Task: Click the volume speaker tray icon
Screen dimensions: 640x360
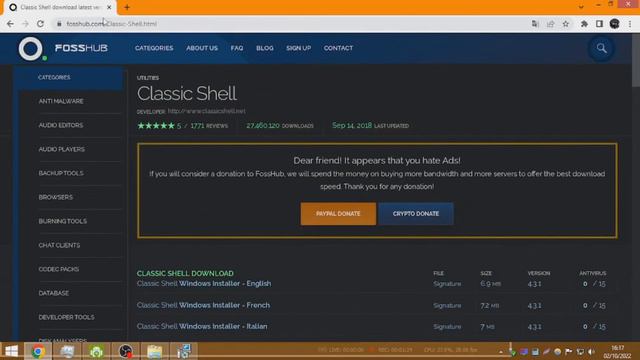Action: (591, 351)
